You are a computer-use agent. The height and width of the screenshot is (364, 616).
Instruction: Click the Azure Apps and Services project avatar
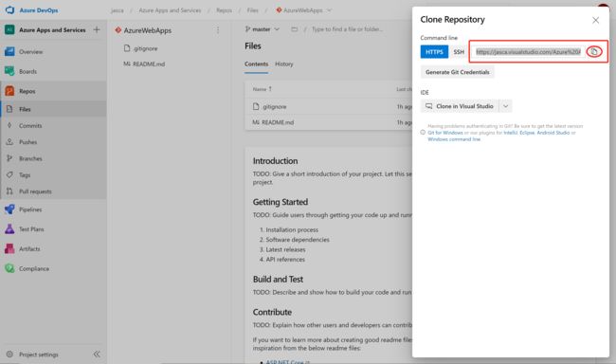tap(9, 30)
